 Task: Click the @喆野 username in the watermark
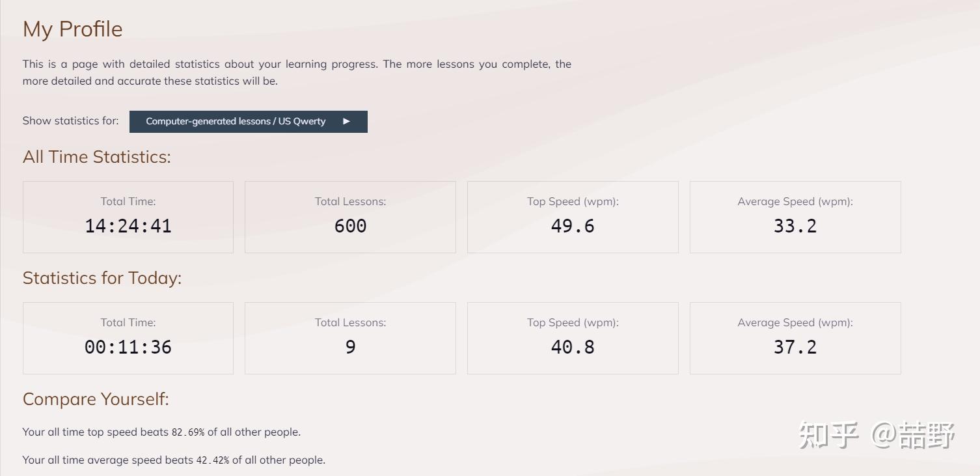coord(913,436)
